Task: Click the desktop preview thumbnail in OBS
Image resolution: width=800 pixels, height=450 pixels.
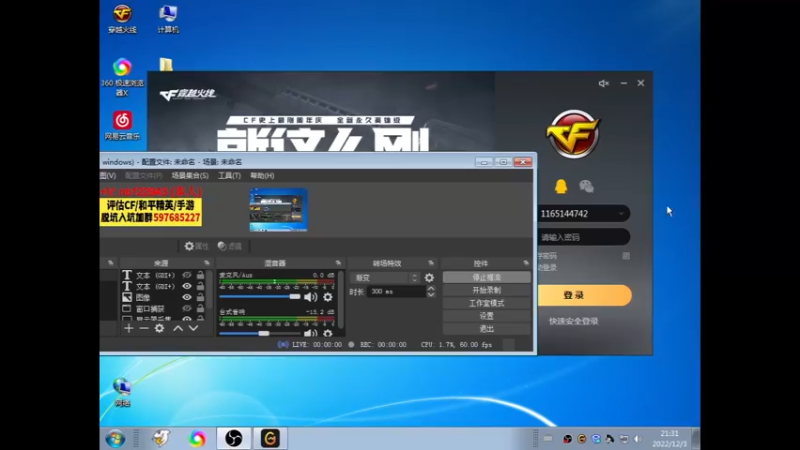Action: click(x=278, y=210)
